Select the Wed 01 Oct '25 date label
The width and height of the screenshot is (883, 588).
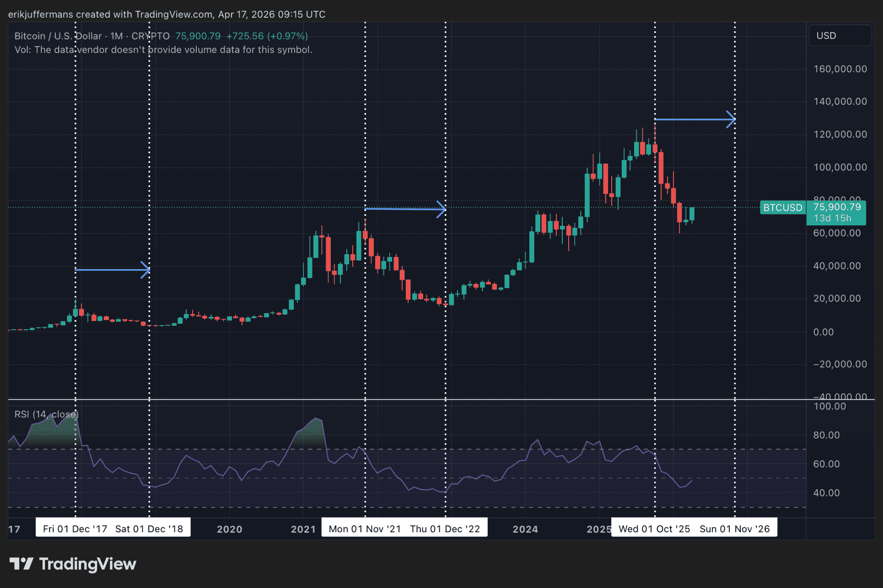(x=654, y=529)
